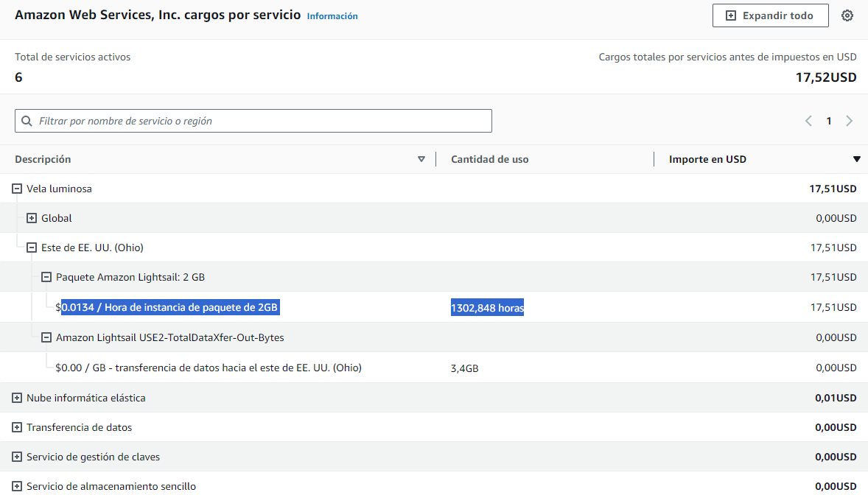
Task: Collapse the Vela luminosa row
Action: [x=17, y=189]
